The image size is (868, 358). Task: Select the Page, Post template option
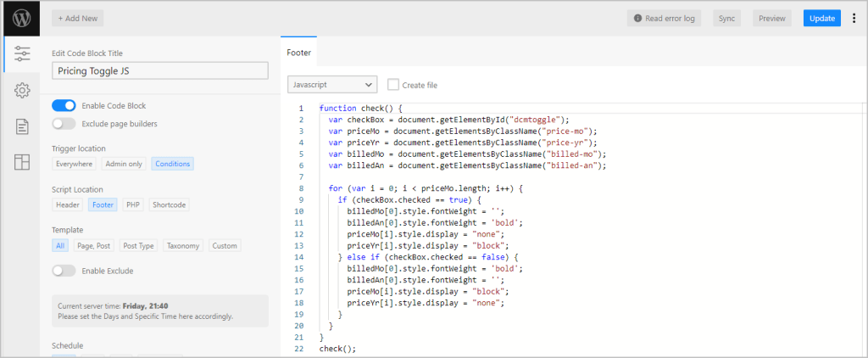point(93,245)
